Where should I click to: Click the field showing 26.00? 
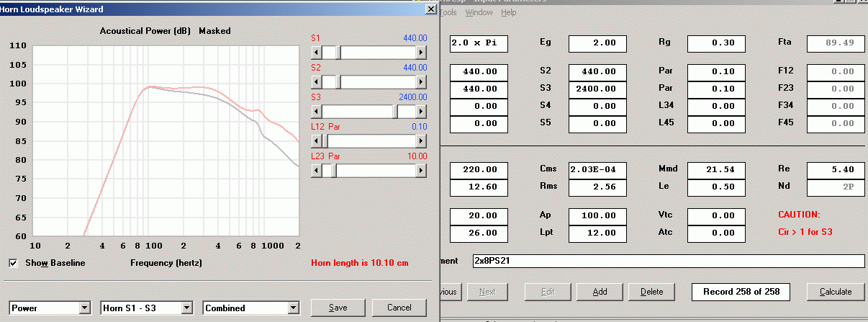pos(479,233)
